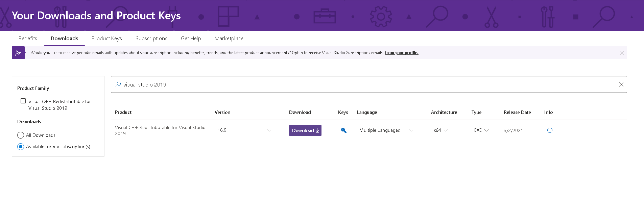Click the Version column header
This screenshot has width=644, height=223.
click(222, 112)
